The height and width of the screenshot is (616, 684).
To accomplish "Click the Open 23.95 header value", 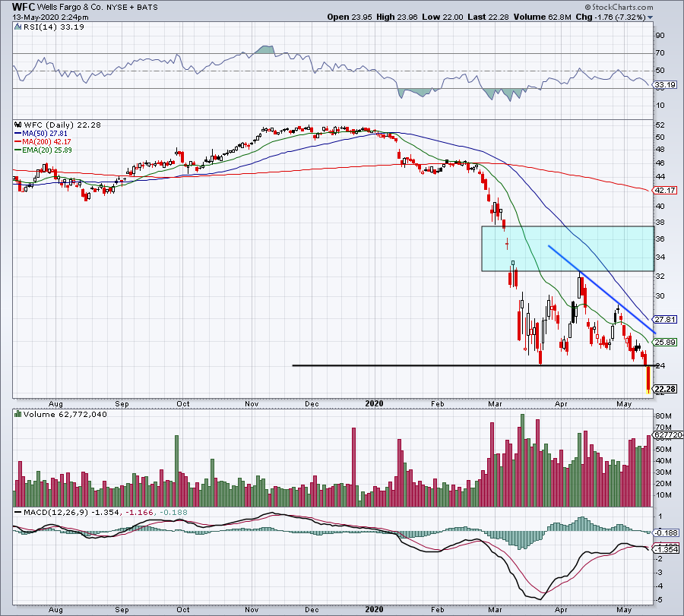I will click(x=350, y=17).
